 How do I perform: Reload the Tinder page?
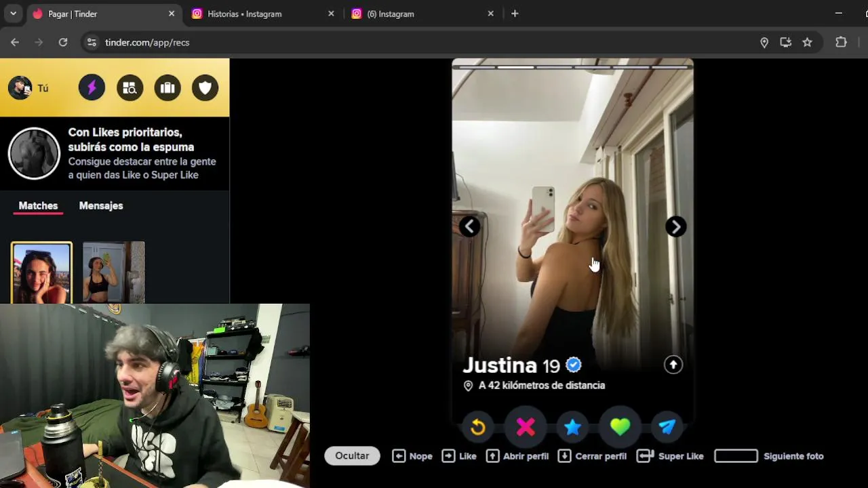pyautogui.click(x=63, y=42)
